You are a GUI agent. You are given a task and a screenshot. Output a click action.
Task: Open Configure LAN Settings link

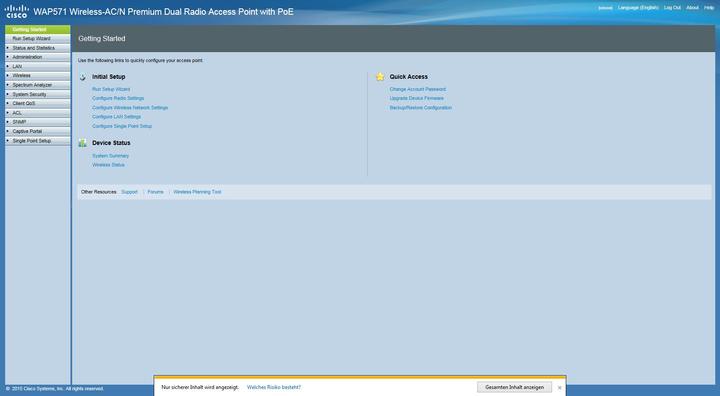point(117,117)
